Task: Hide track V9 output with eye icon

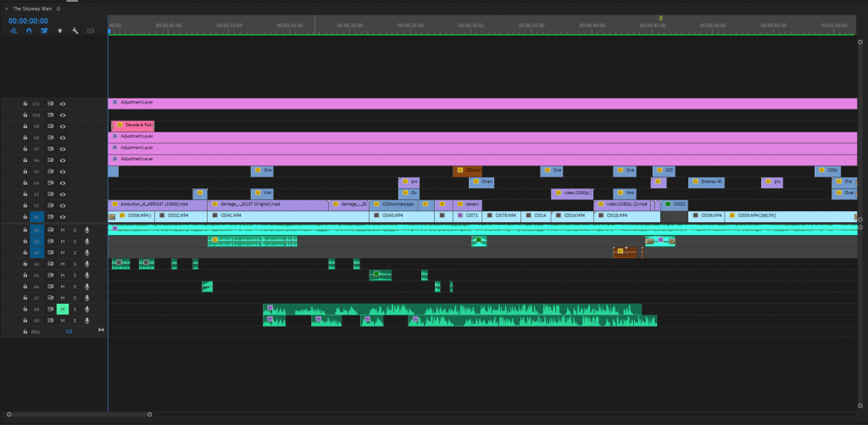Action: click(62, 126)
